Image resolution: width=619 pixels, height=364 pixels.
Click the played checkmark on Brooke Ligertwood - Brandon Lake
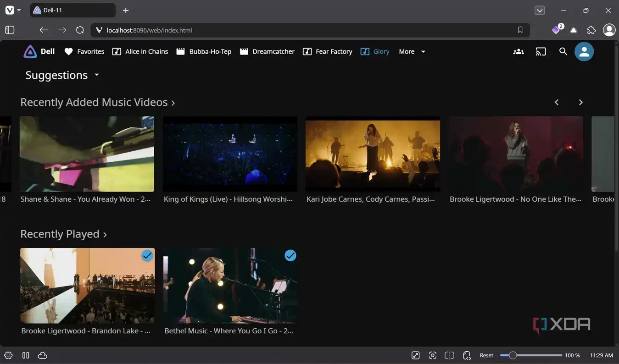pyautogui.click(x=147, y=255)
